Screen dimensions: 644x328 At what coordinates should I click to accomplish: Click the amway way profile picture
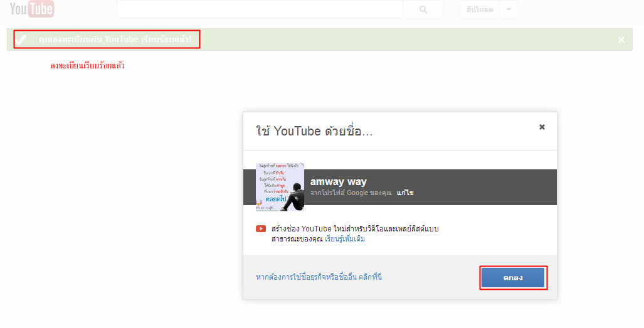pos(280,187)
